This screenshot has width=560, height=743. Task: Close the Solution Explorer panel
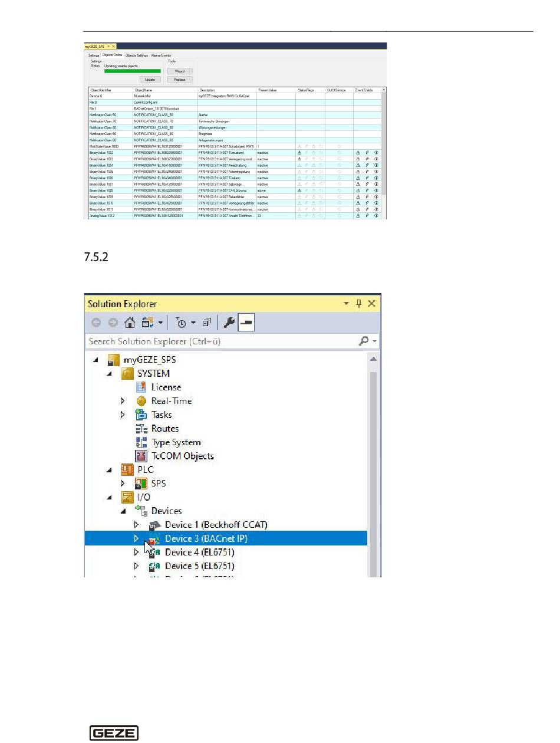(371, 304)
